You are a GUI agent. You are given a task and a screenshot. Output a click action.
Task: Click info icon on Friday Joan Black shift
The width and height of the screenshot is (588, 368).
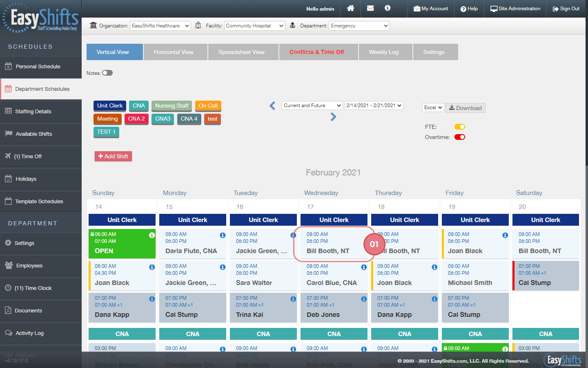coord(505,235)
